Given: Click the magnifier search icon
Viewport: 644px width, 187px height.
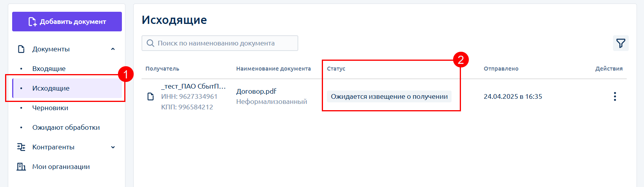Looking at the screenshot, I should 150,43.
